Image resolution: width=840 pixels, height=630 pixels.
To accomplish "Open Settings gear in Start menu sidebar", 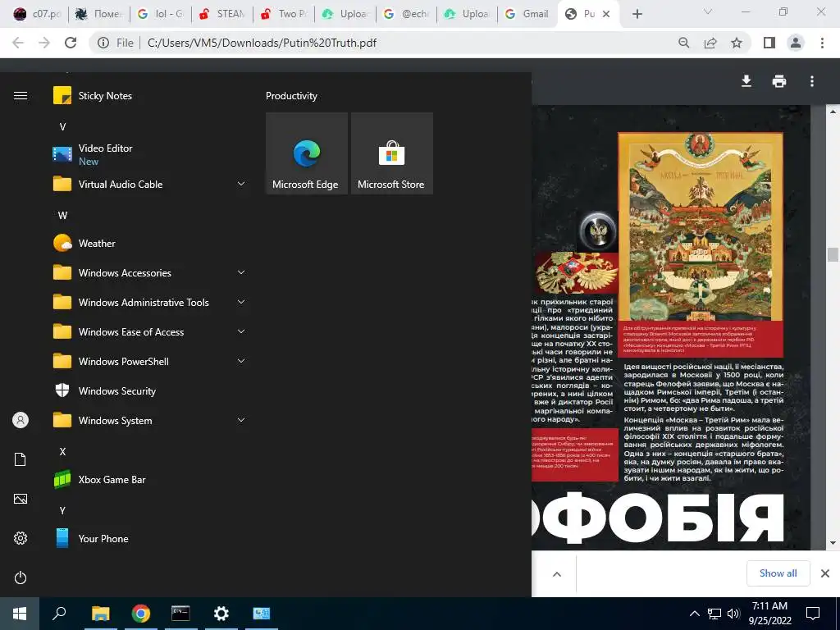I will [21, 538].
